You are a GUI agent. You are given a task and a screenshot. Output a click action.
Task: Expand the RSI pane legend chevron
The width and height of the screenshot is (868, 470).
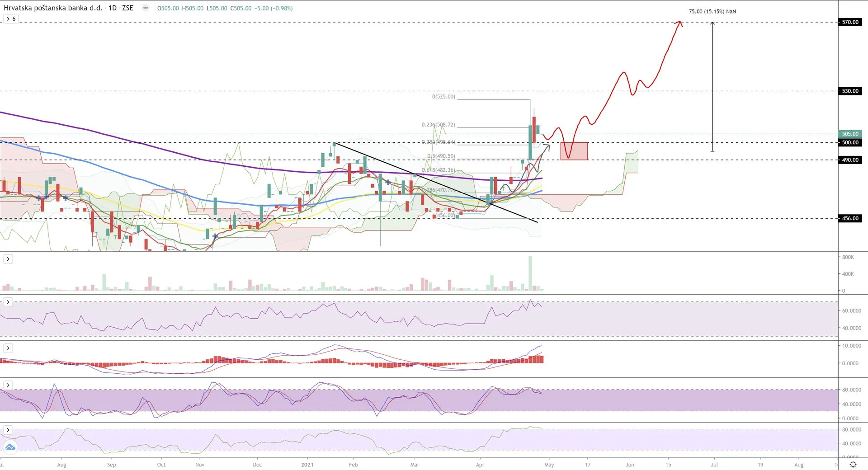[x=8, y=302]
